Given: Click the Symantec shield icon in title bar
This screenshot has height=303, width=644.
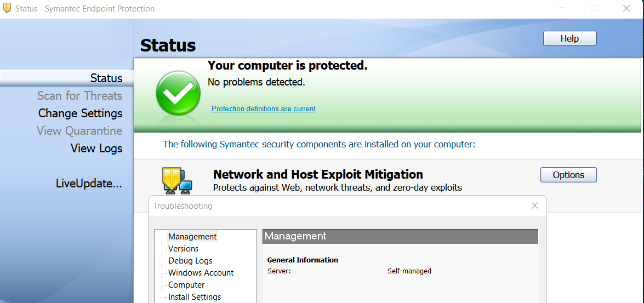Looking at the screenshot, I should [7, 8].
